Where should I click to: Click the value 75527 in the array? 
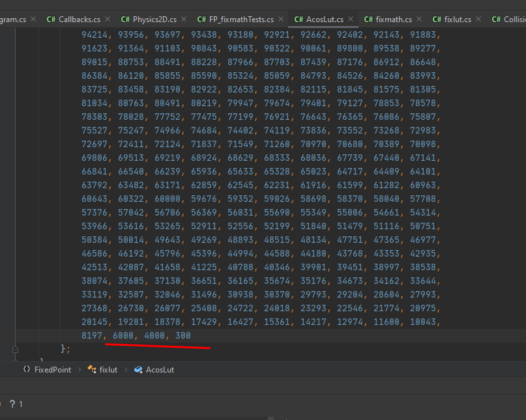95,130
